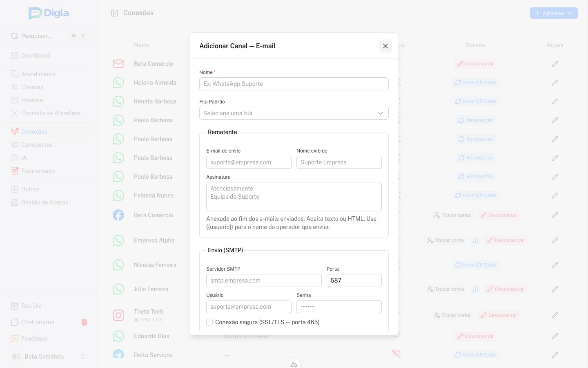Click Telegram icon for Delta Serviços
Image resolution: width=588 pixels, height=368 pixels.
click(118, 354)
